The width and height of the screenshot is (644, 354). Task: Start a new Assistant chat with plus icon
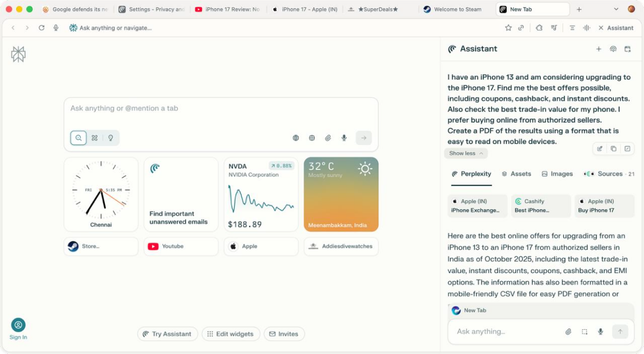click(599, 49)
